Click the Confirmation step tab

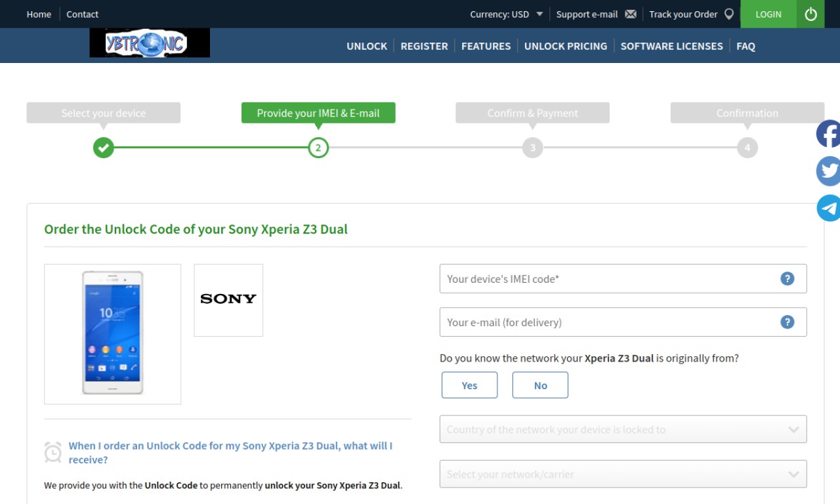click(x=747, y=113)
